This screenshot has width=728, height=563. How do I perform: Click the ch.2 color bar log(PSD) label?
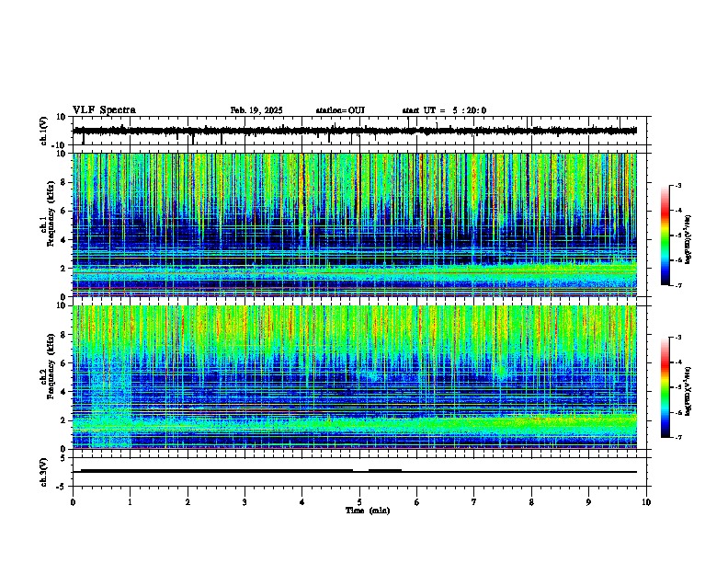coord(688,392)
